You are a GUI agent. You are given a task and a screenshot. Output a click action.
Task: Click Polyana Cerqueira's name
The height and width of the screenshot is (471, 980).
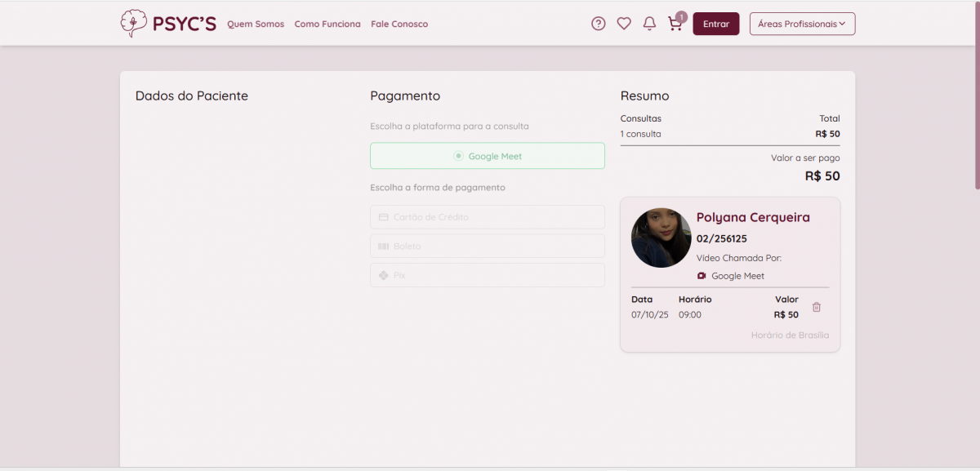coord(753,217)
